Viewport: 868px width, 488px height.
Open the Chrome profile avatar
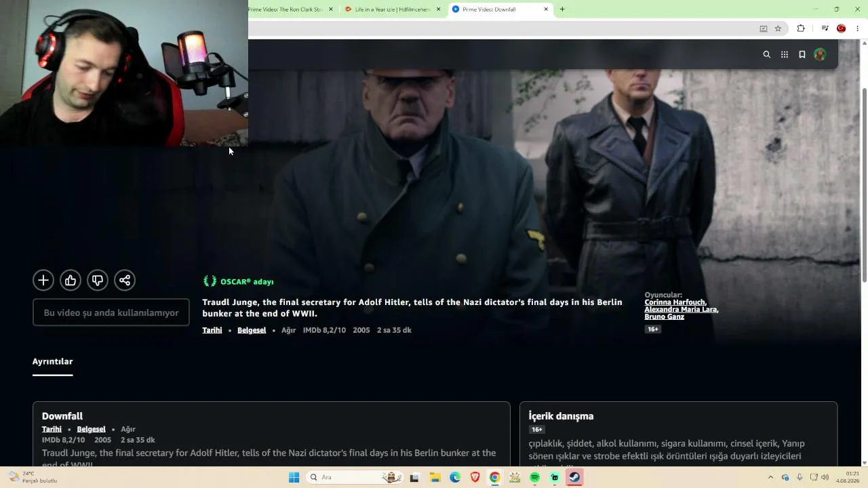(842, 28)
